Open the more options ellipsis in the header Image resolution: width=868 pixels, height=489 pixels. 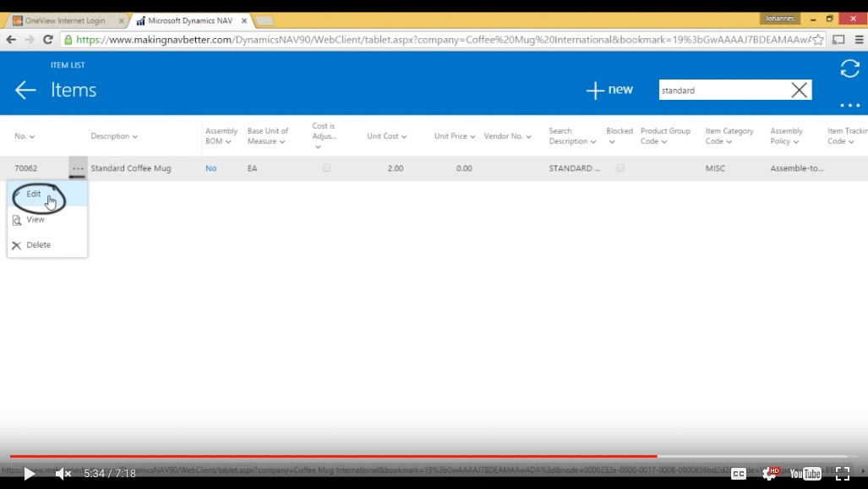(x=849, y=105)
